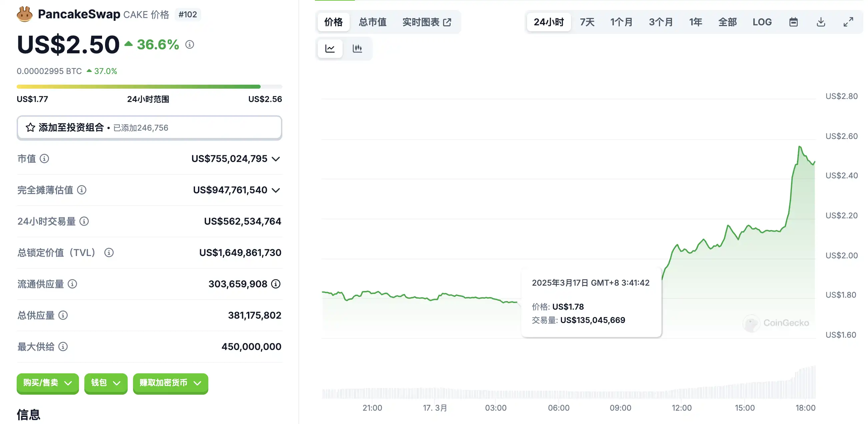Open the 实时图表 tab
This screenshot has height=424, width=868.
pos(427,22)
